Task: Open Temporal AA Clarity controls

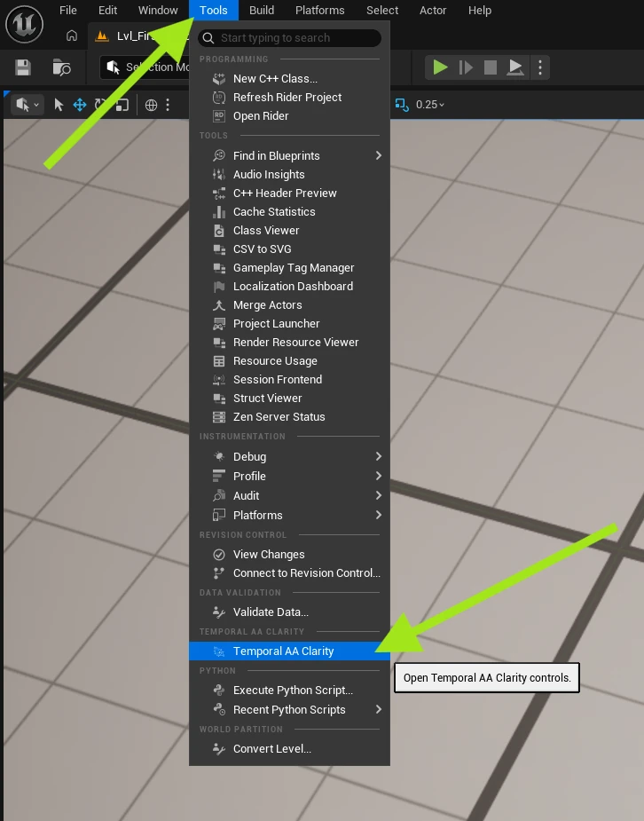Action: coord(289,651)
